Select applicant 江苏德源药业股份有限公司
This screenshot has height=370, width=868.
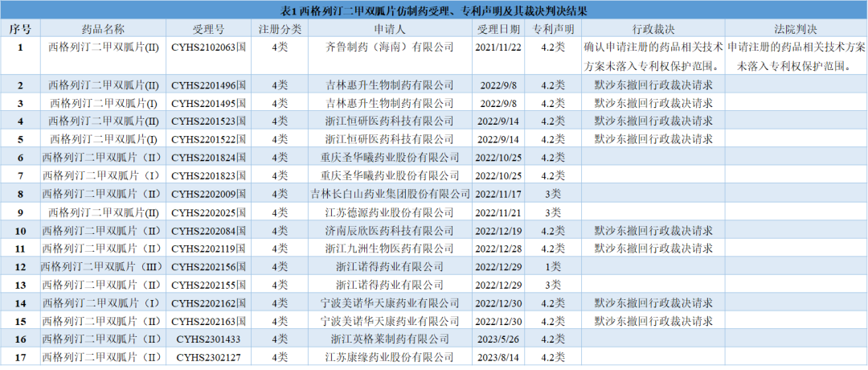390,212
